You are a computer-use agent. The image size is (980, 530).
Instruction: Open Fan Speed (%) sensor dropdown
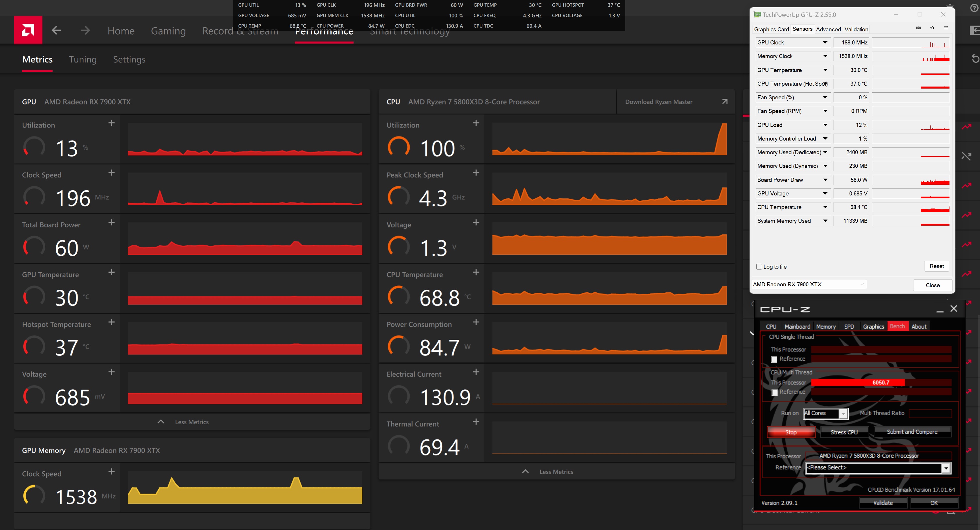click(x=825, y=97)
